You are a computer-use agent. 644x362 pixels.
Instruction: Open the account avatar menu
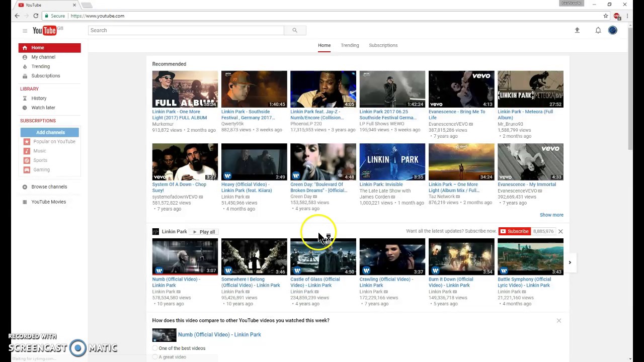[612, 30]
